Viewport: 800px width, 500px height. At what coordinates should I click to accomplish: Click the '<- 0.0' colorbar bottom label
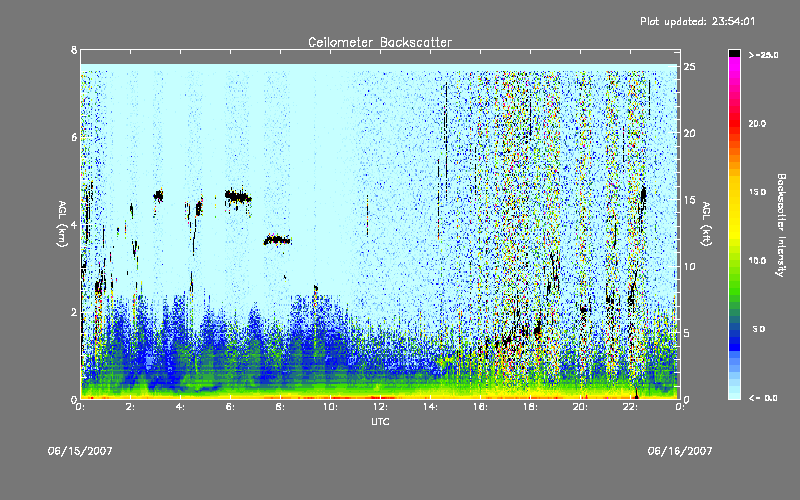[x=763, y=398]
